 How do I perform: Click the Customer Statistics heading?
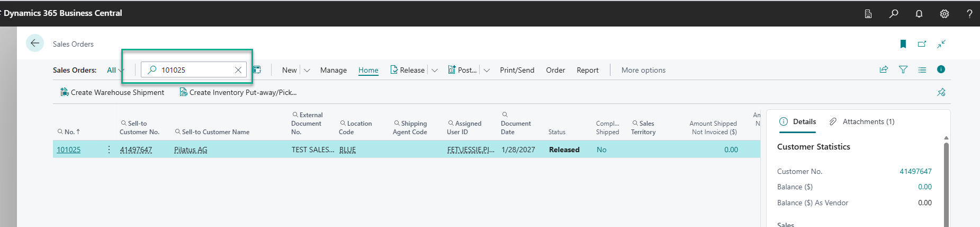[x=814, y=146]
